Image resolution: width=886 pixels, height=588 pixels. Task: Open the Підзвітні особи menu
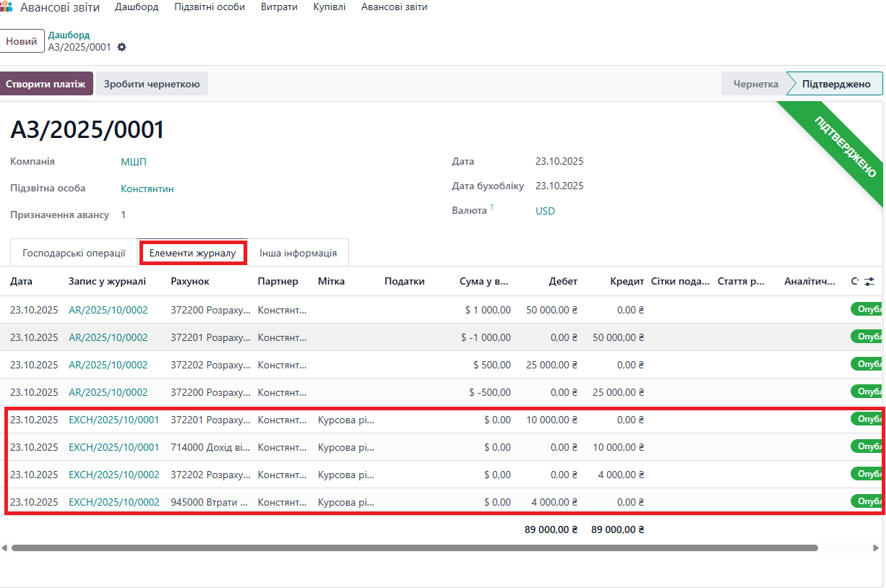pos(209,7)
